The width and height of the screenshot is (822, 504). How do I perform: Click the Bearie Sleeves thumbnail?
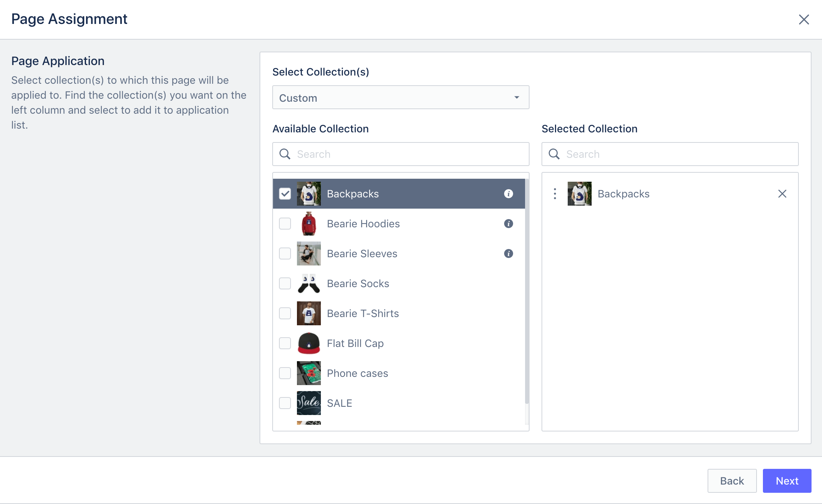click(x=309, y=253)
